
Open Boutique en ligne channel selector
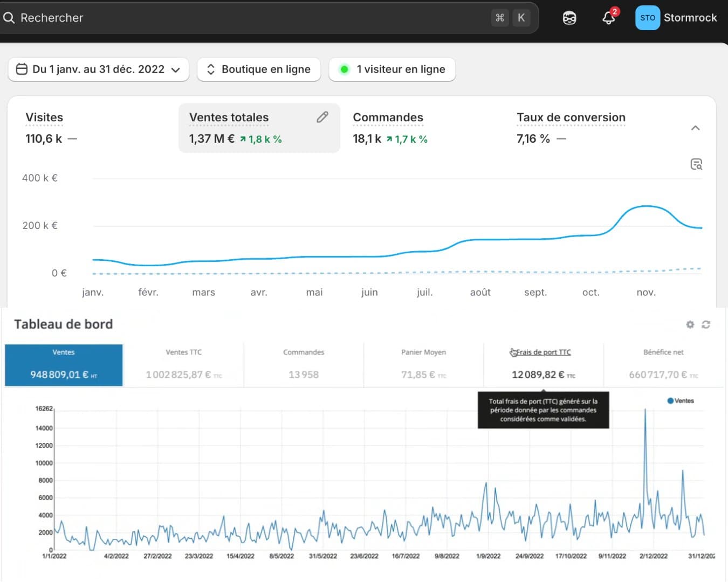[259, 69]
